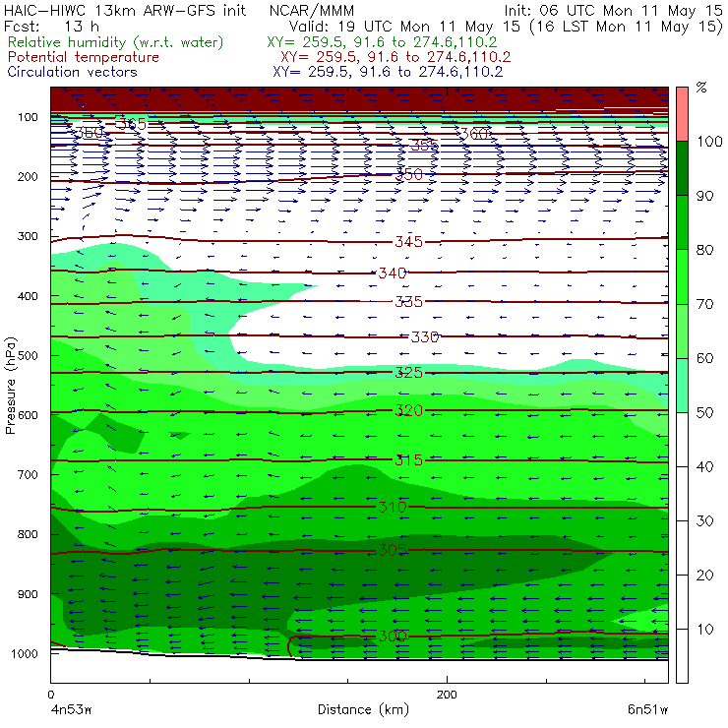Click the 'Fcst: 13 h' forecast label

click(x=51, y=26)
